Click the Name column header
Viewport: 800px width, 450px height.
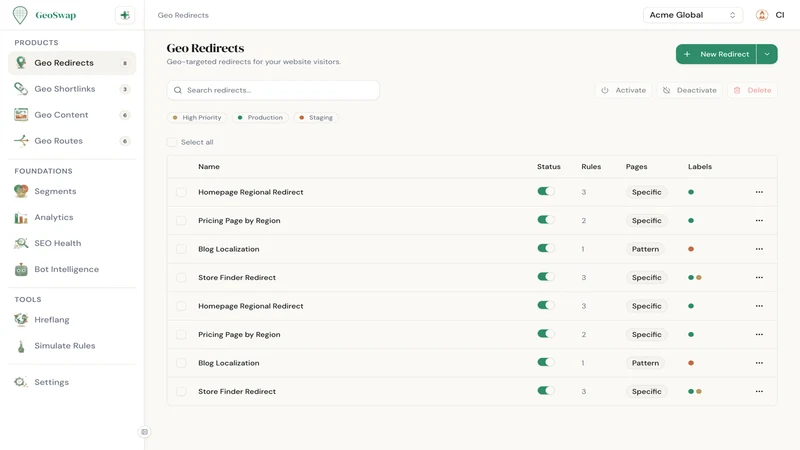coord(209,167)
